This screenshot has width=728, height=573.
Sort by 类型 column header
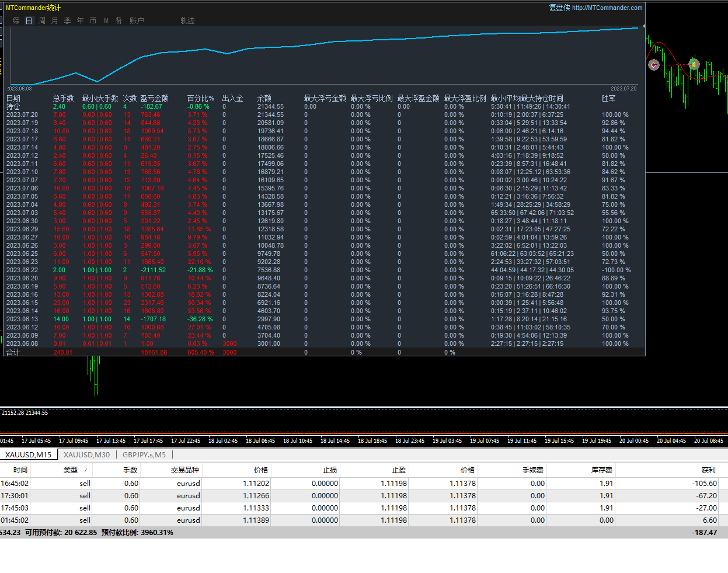[70, 470]
